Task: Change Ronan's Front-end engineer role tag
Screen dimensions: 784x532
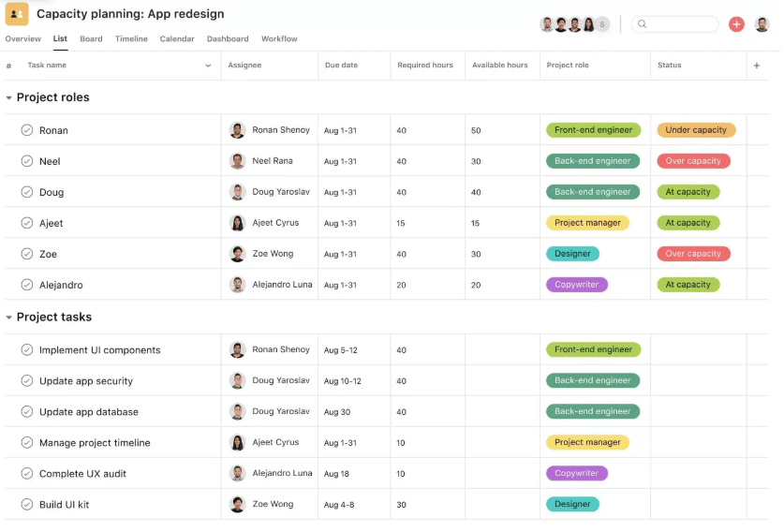Action: (x=593, y=130)
